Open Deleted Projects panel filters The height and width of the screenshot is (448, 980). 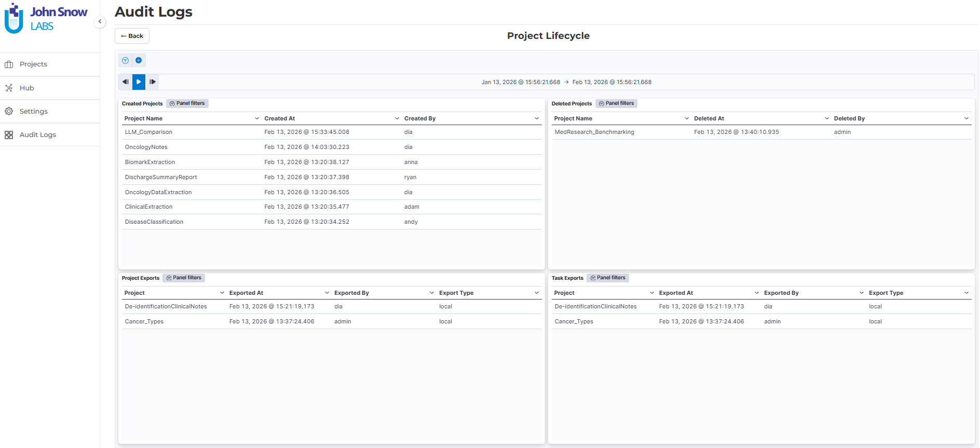(616, 104)
